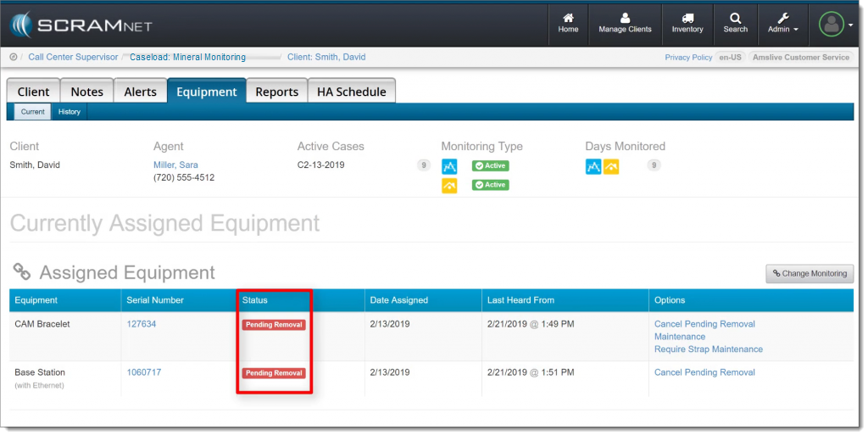Viewport: 868px width, 436px height.
Task: Click the Home icon in top navigation
Action: [568, 18]
